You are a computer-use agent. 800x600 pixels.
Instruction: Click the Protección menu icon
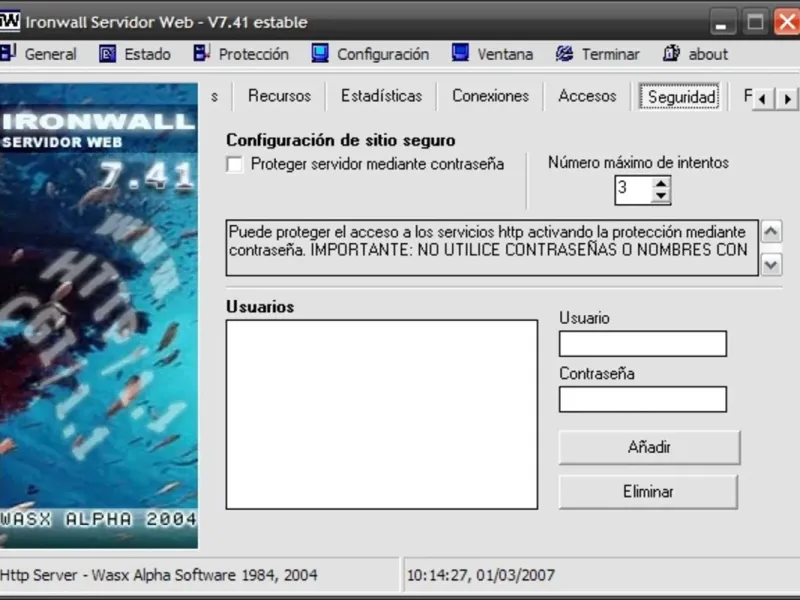pyautogui.click(x=202, y=53)
